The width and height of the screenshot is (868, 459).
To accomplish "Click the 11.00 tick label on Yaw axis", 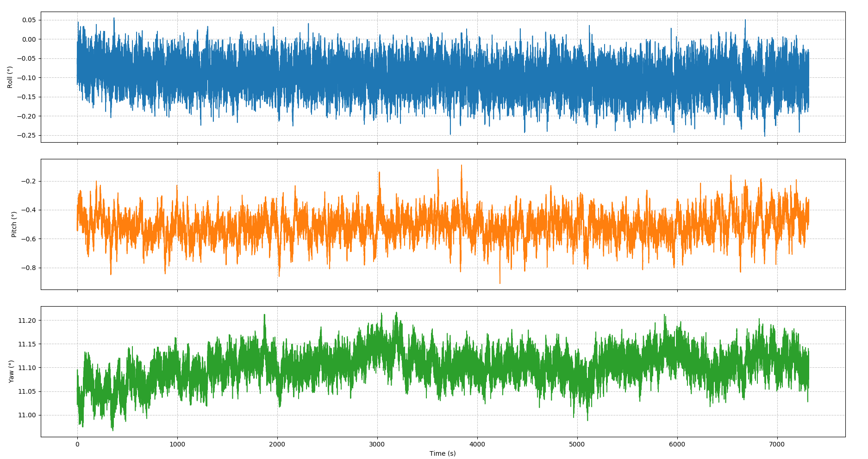I will coord(27,415).
